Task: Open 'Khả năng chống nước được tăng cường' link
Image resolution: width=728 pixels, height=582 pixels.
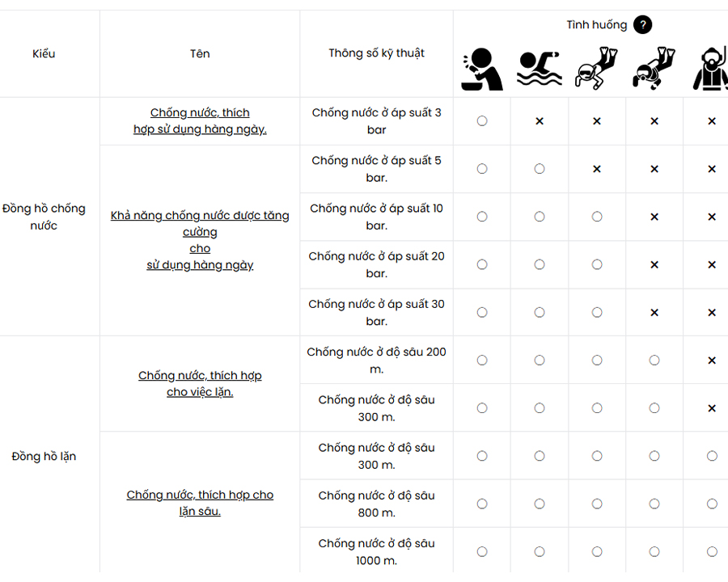Action: (200, 240)
